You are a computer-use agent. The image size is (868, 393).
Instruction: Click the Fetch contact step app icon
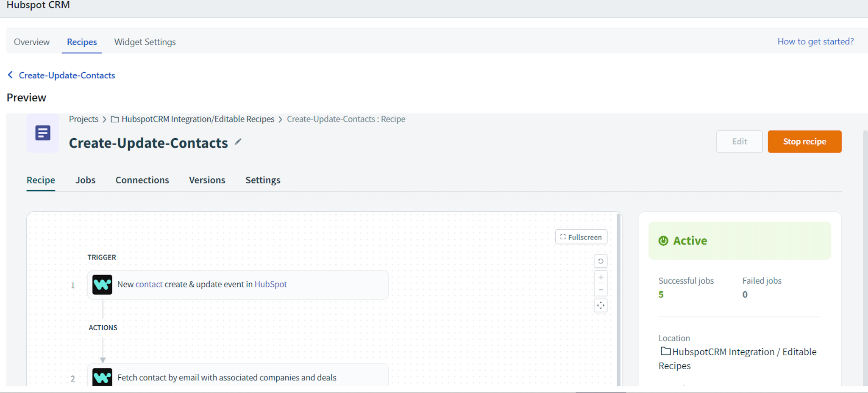click(x=102, y=377)
